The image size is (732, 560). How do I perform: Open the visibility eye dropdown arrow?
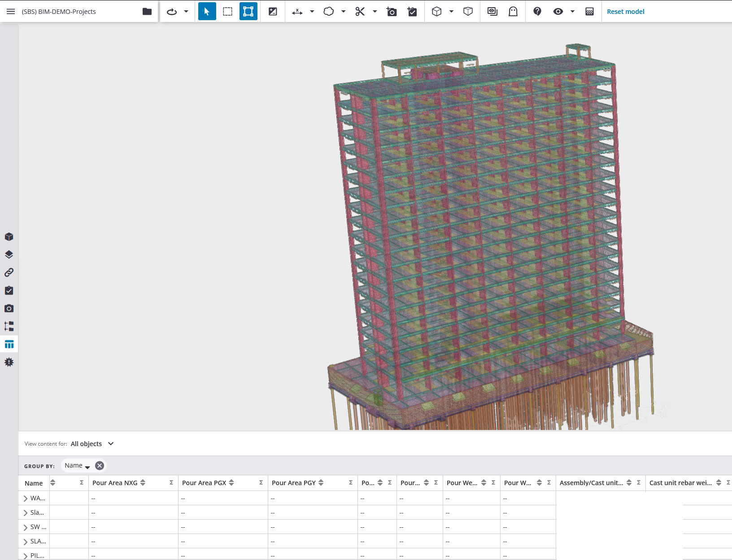coord(573,11)
